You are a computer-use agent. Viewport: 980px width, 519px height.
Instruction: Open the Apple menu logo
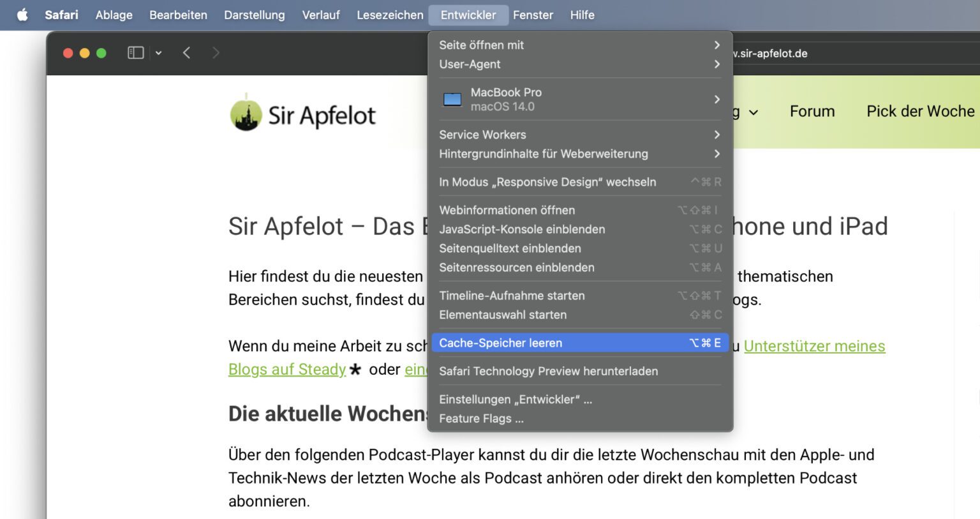click(x=23, y=15)
